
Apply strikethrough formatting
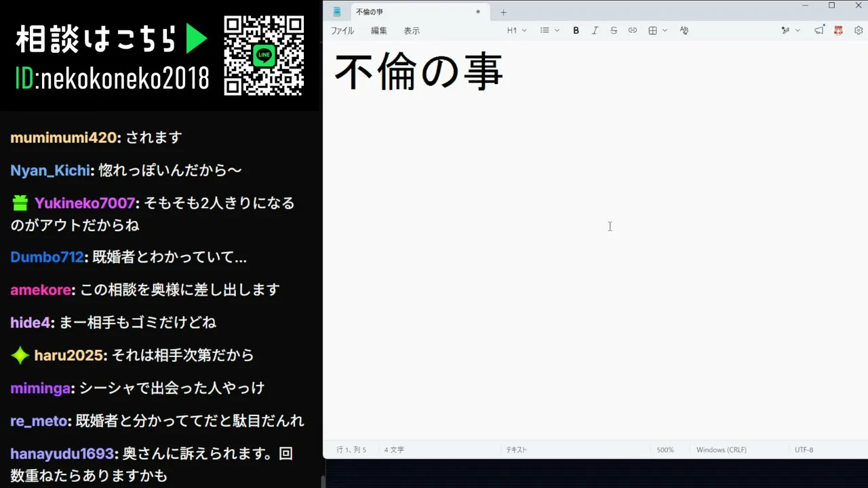(x=614, y=30)
